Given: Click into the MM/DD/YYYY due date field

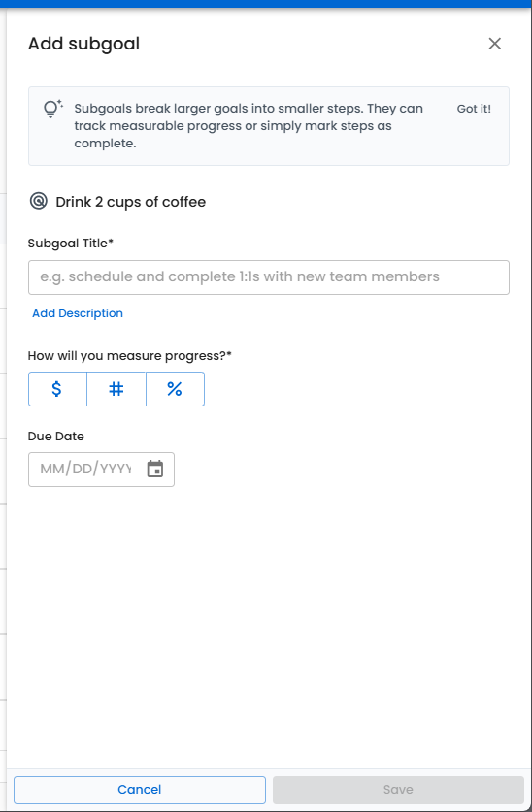Looking at the screenshot, I should tap(86, 470).
